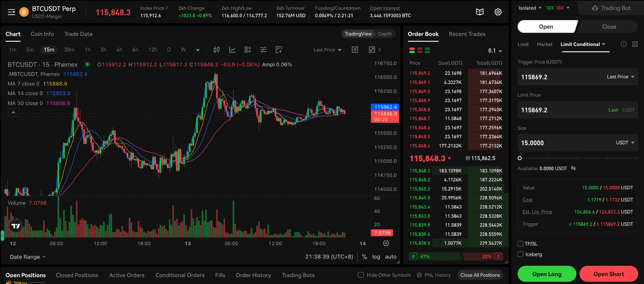Select the Market order tab
644x284 pixels.
[x=544, y=44]
